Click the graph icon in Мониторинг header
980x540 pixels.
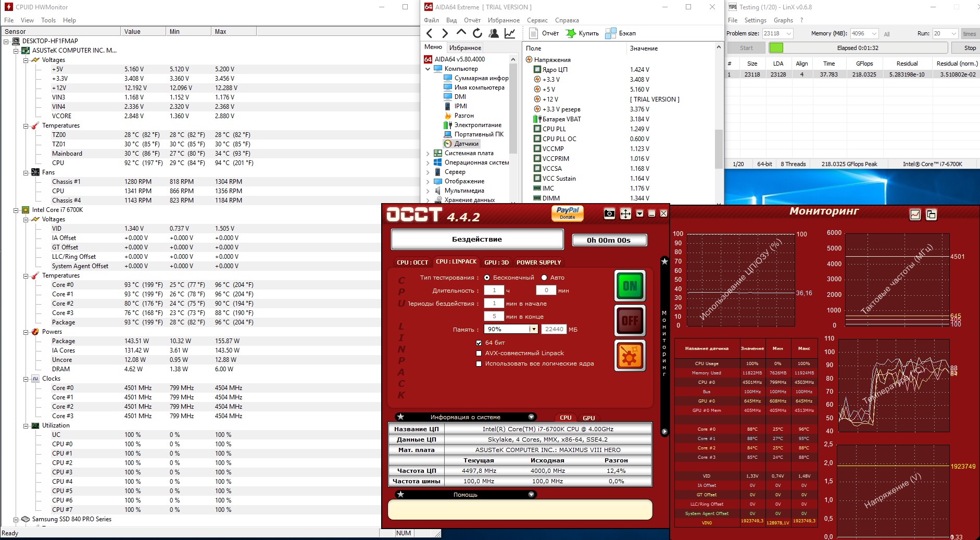coord(915,215)
